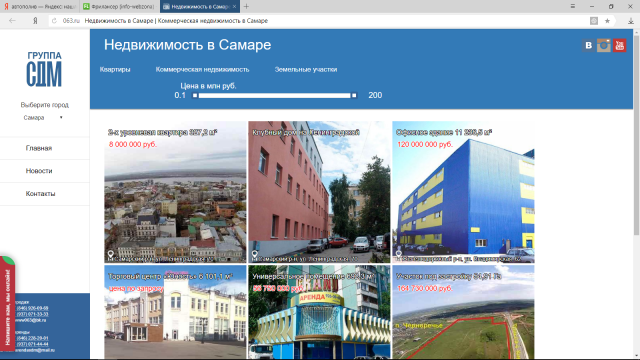640x360 pixels.
Task: Click the Yandex home button
Action: pos(36,21)
